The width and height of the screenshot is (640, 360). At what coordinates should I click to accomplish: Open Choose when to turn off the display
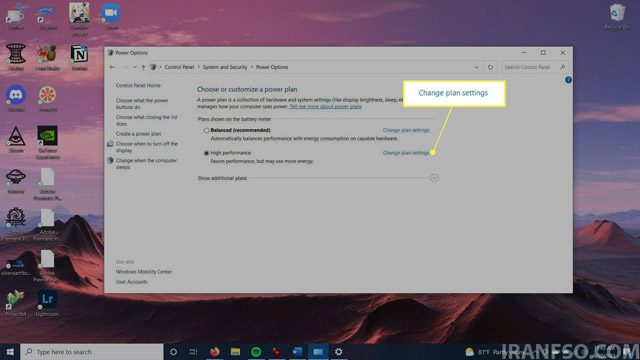(147, 147)
